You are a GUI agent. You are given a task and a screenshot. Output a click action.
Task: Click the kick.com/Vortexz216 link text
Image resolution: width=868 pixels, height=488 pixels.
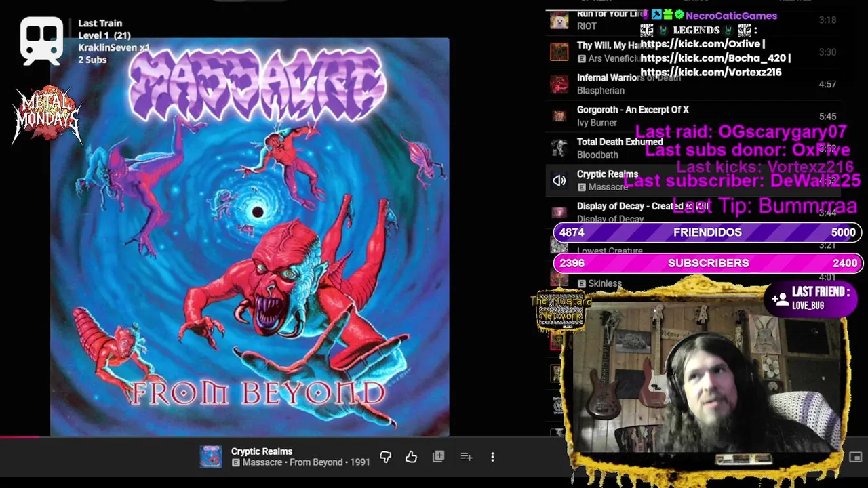[x=711, y=72]
